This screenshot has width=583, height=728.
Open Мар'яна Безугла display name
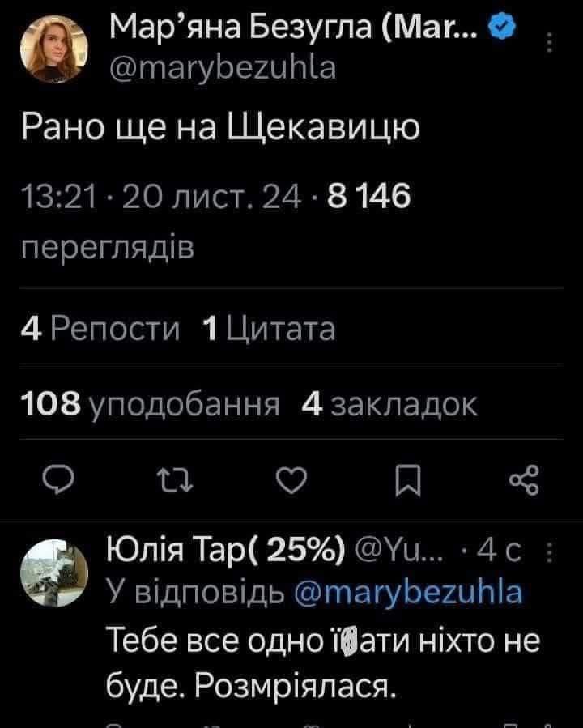[294, 27]
